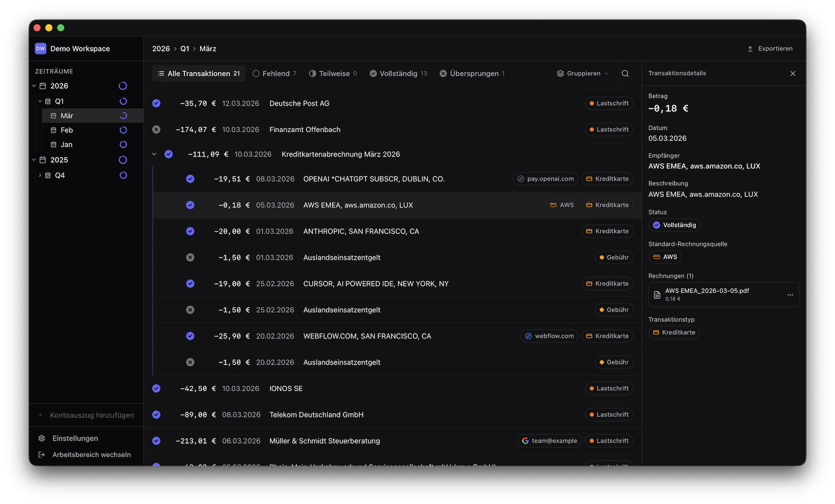Open AWS EMEA_2026-03-05.pdf invoice
This screenshot has width=835, height=504.
click(x=724, y=295)
